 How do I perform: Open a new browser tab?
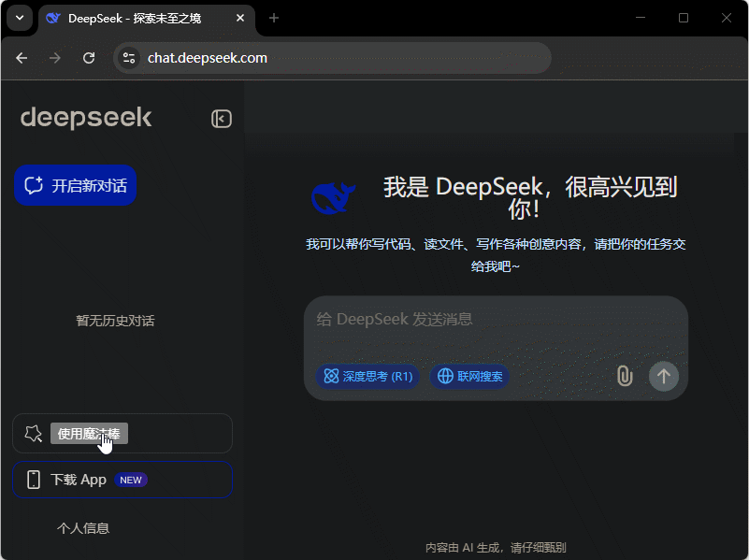click(x=274, y=18)
